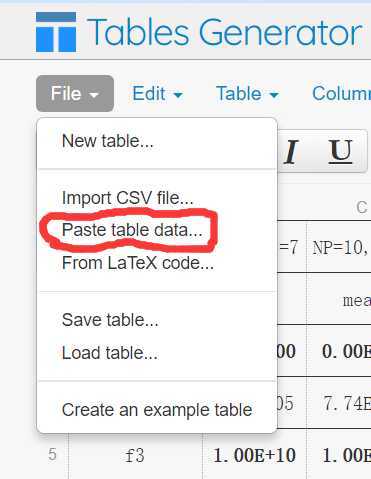Toggle underline formatting button
The width and height of the screenshot is (371, 479).
340,152
